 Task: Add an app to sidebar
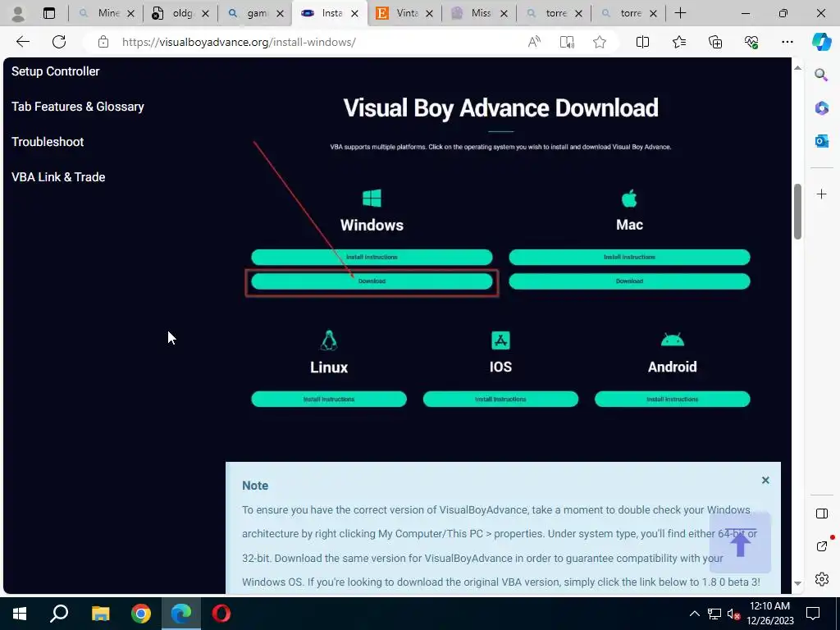click(822, 194)
